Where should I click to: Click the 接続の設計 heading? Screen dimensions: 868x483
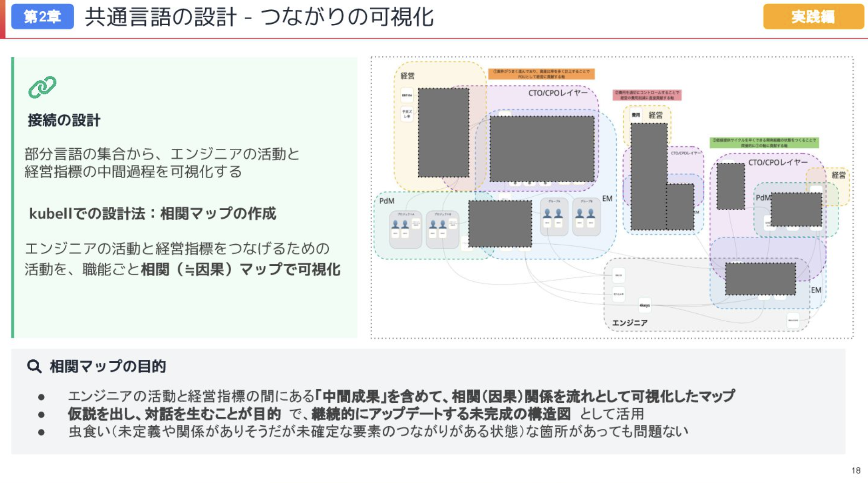(64, 120)
